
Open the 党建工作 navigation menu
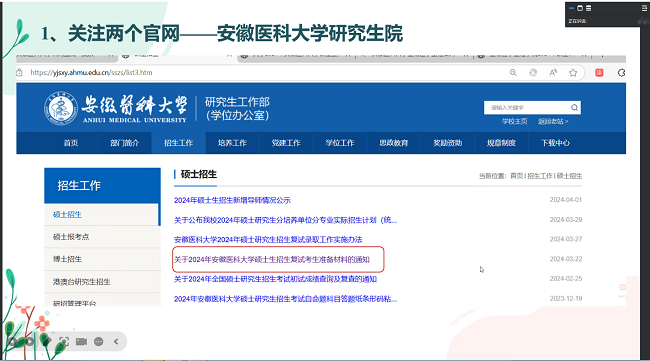pos(286,143)
